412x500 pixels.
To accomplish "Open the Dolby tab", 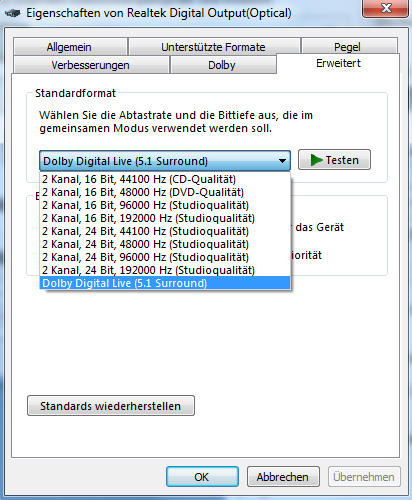I will [x=223, y=65].
